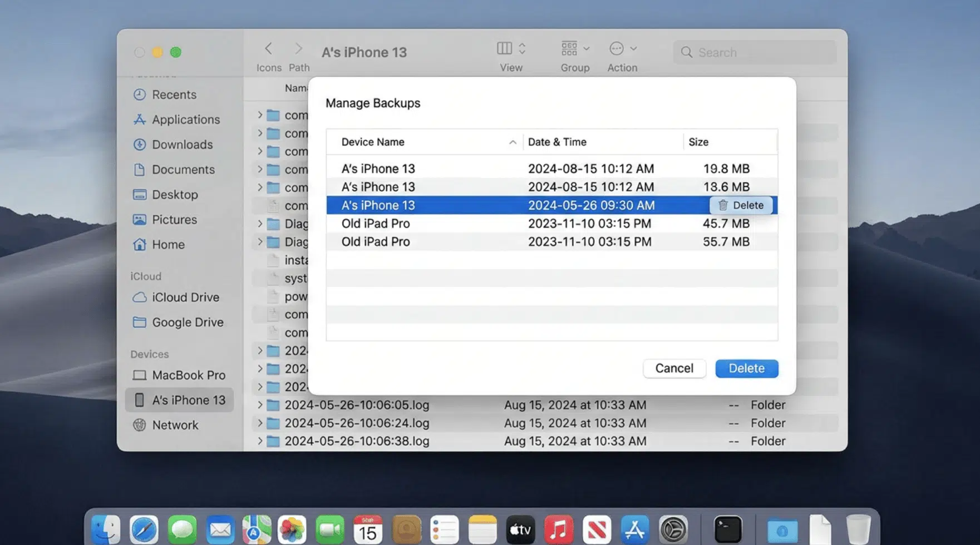Click the trash icon on inline Delete
Screen dimensions: 980x545
(722, 205)
